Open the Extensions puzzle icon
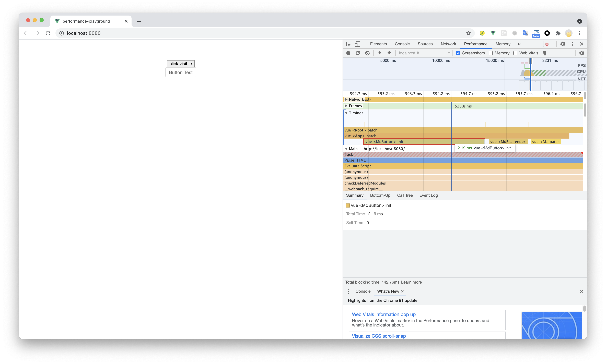 pyautogui.click(x=558, y=33)
